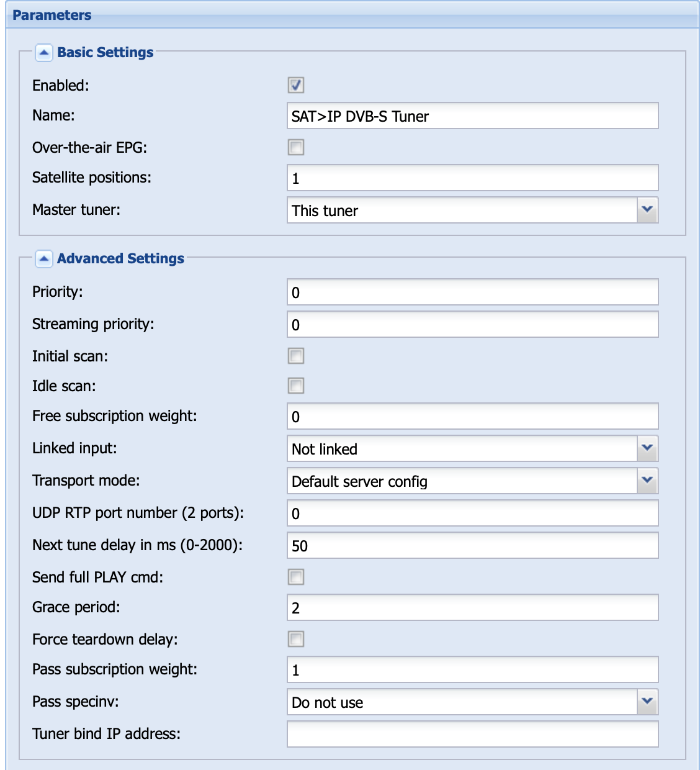Tick the Initial scan checkbox
700x770 pixels.
point(296,356)
